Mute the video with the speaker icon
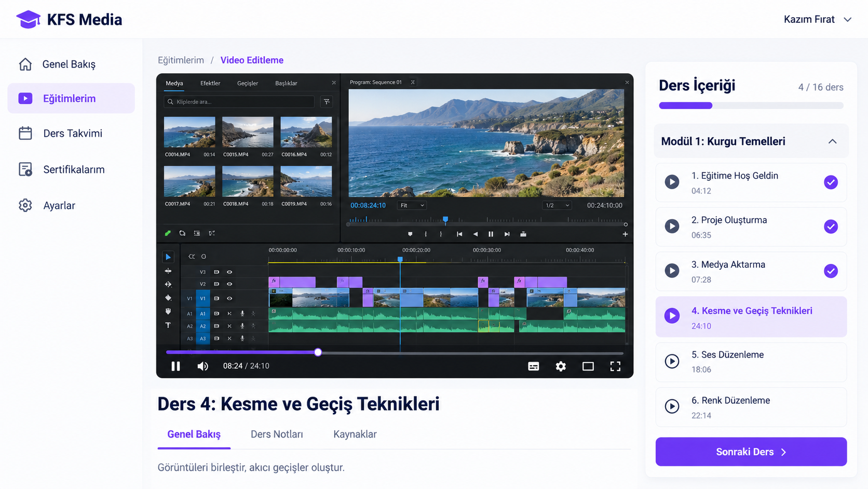The image size is (868, 489). tap(202, 366)
